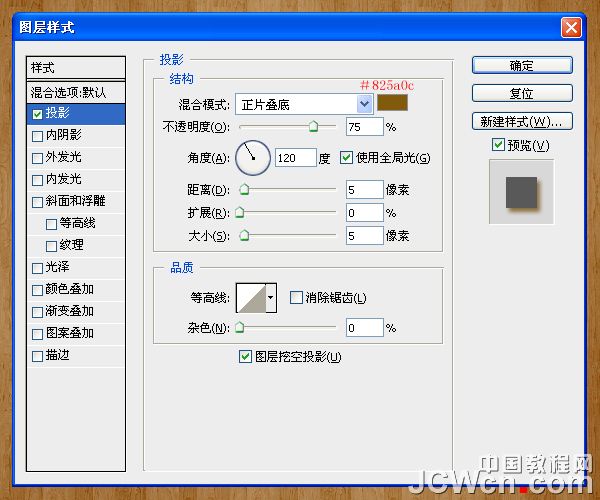Check the 消除锯齿 option
The height and width of the screenshot is (500, 600).
[x=296, y=297]
